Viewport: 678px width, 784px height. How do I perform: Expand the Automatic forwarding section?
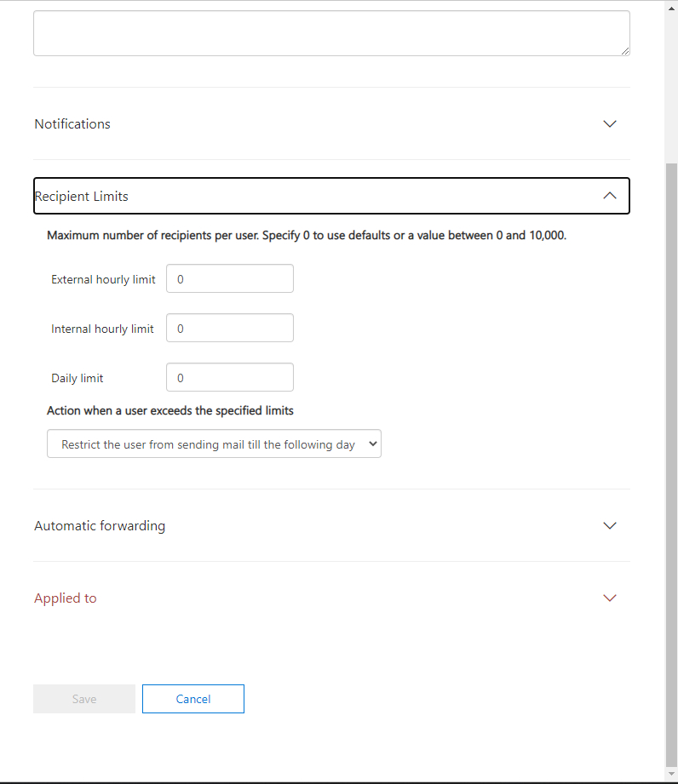[x=331, y=525]
